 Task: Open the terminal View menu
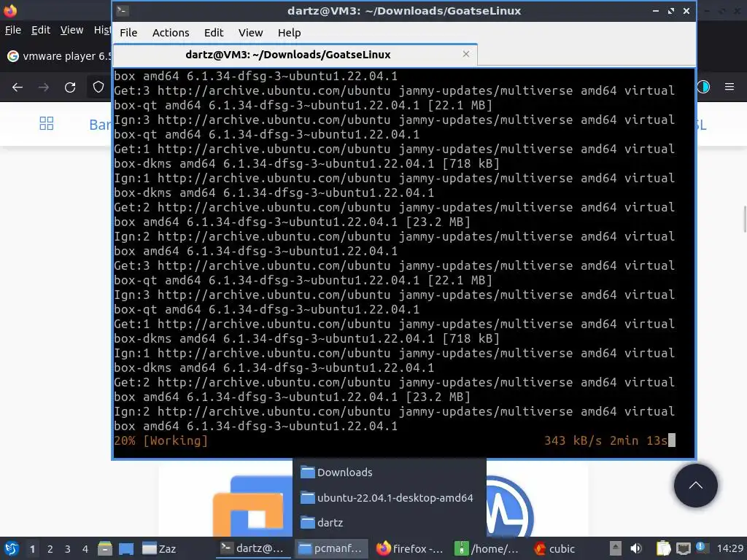point(251,32)
